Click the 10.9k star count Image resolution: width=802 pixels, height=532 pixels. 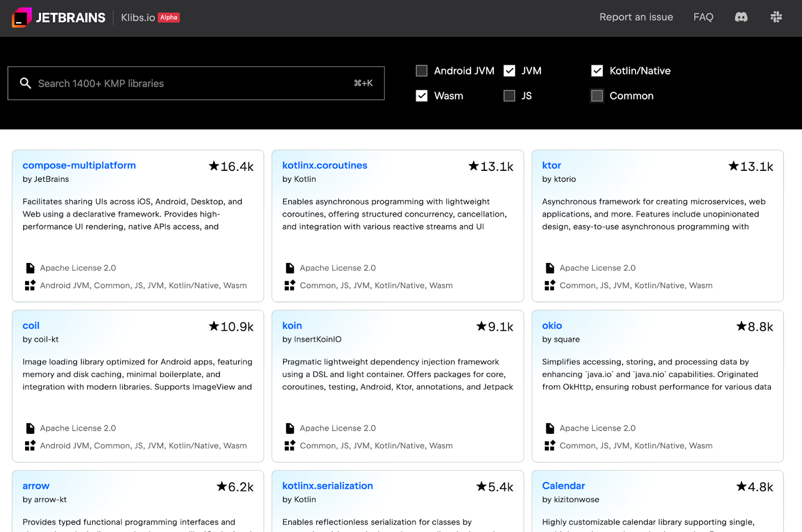pos(237,327)
